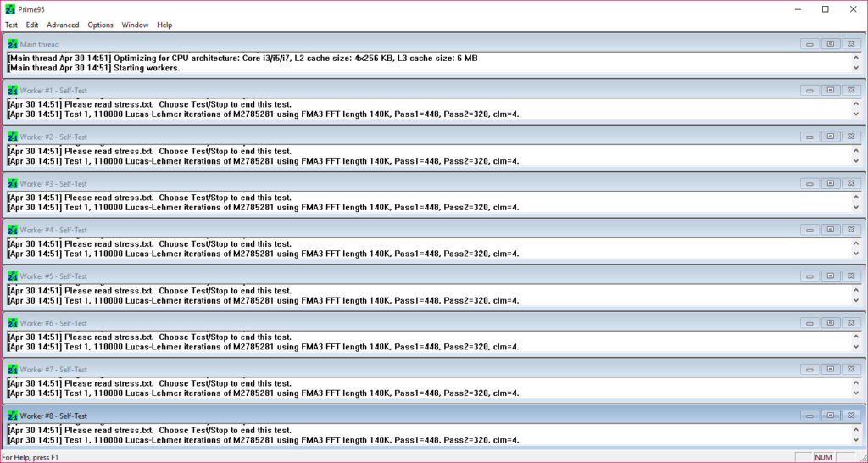The height and width of the screenshot is (463, 868).
Task: Click the Worker #5 window icon
Action: [13, 276]
